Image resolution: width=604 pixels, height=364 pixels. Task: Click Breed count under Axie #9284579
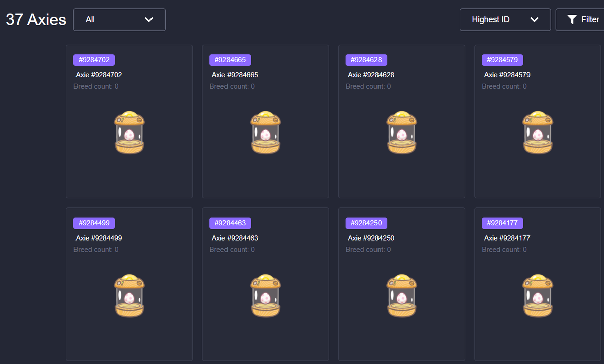[504, 86]
